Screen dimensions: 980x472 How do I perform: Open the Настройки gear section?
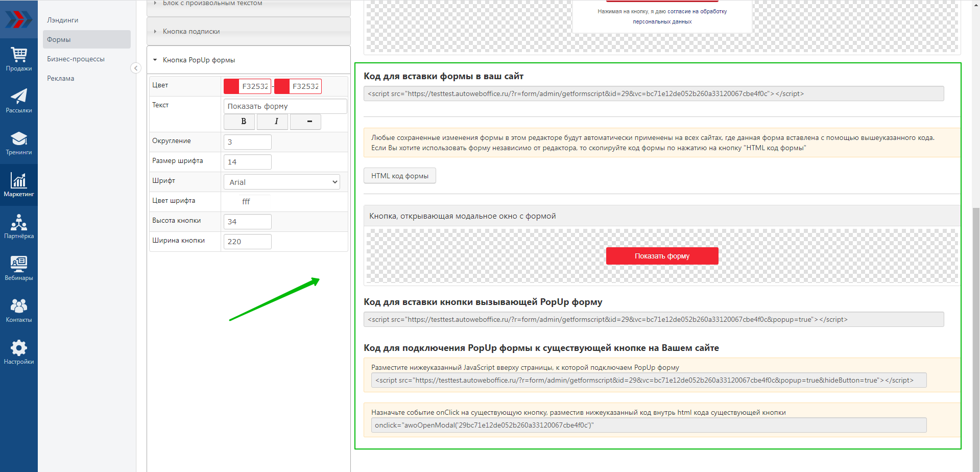click(19, 352)
